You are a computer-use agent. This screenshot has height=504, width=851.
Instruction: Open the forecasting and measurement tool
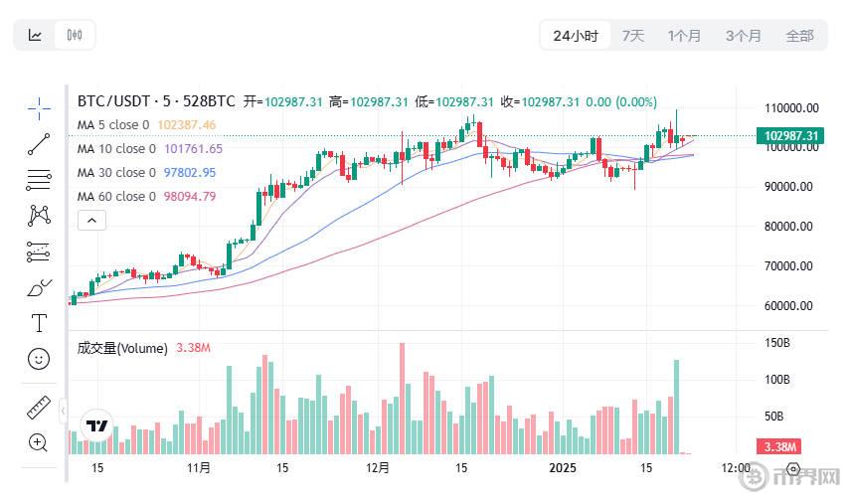point(39,252)
